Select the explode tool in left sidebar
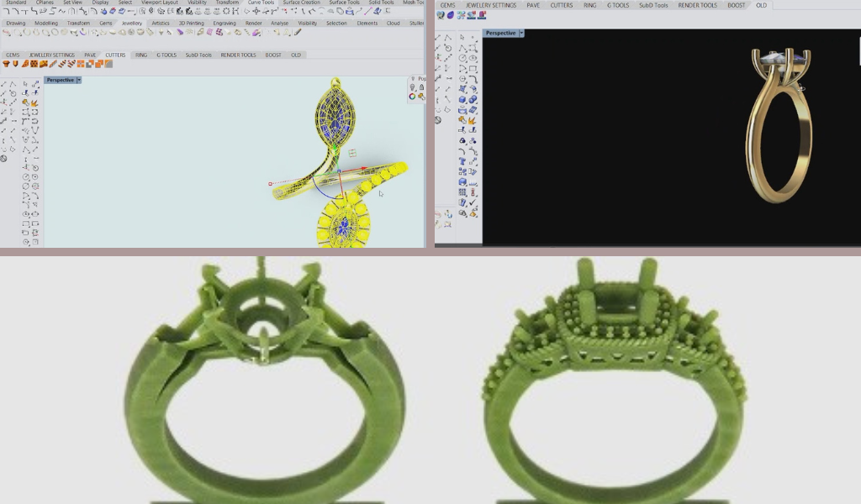Viewport: 861px width, 504px height. (x=35, y=102)
